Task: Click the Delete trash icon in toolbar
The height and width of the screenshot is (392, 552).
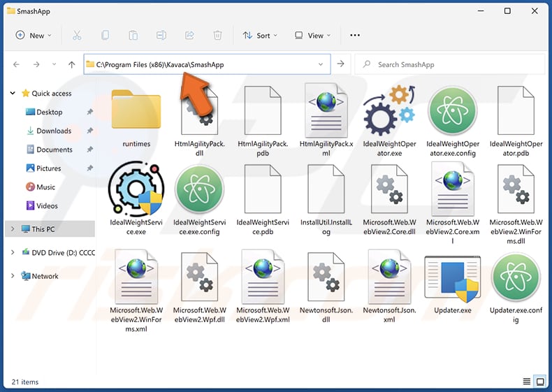Action: (x=217, y=36)
